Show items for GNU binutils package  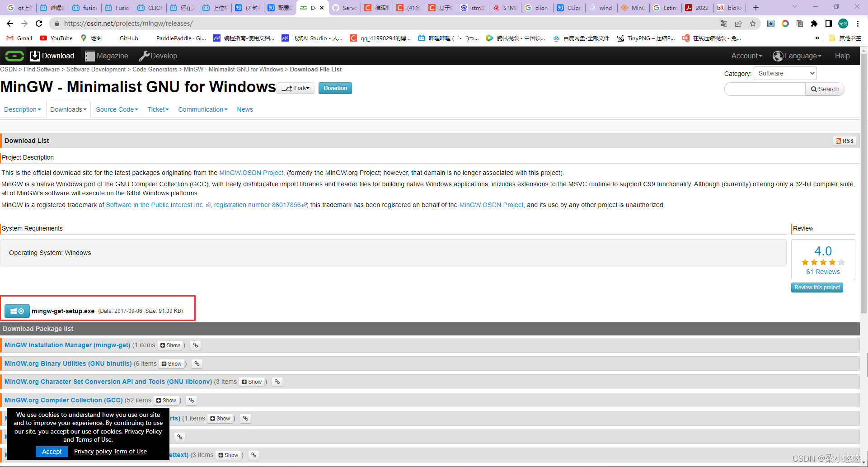coord(172,364)
